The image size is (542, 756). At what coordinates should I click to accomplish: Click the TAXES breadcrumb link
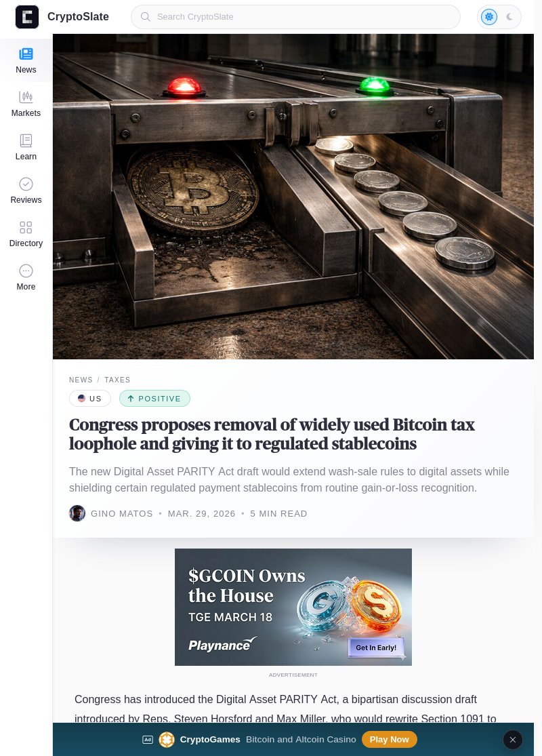click(x=118, y=380)
